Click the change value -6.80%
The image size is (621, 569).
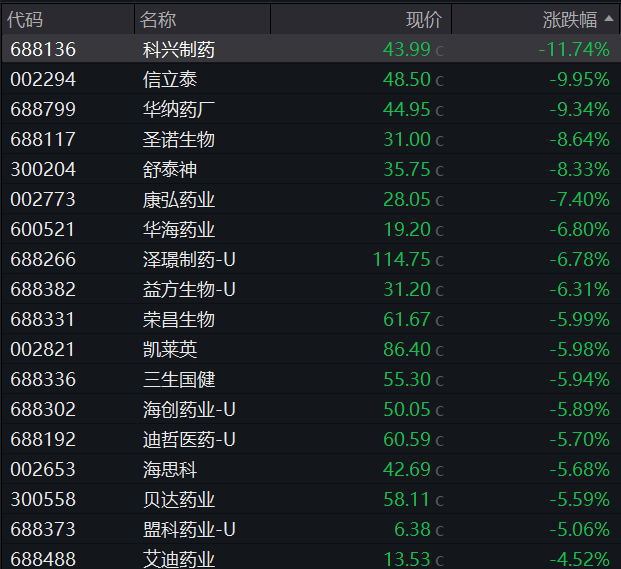click(579, 230)
